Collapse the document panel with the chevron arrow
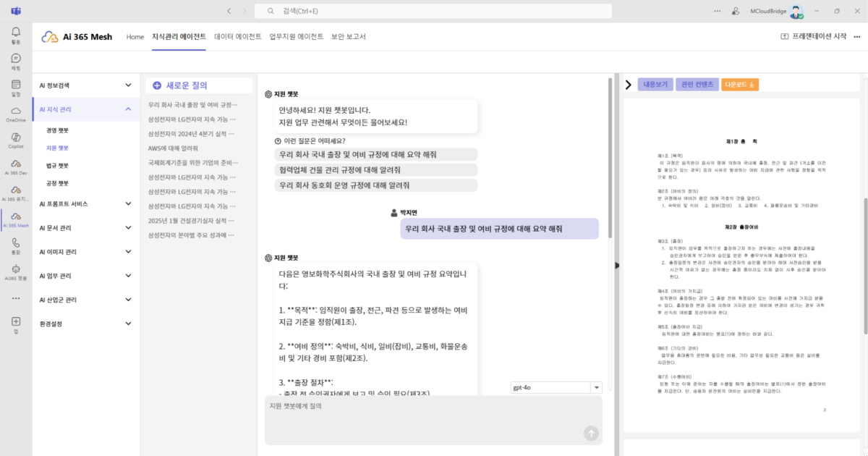This screenshot has height=456, width=868. (x=629, y=85)
